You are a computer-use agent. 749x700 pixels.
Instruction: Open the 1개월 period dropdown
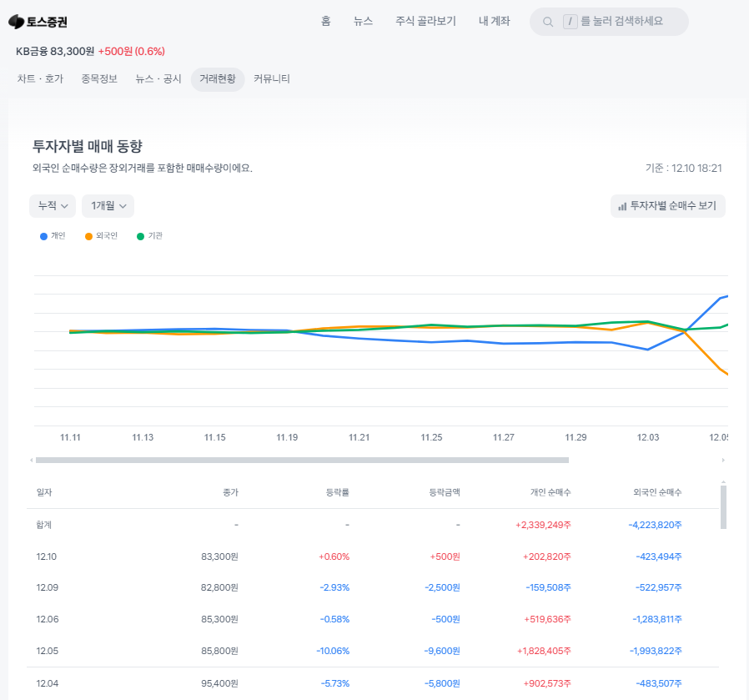108,206
